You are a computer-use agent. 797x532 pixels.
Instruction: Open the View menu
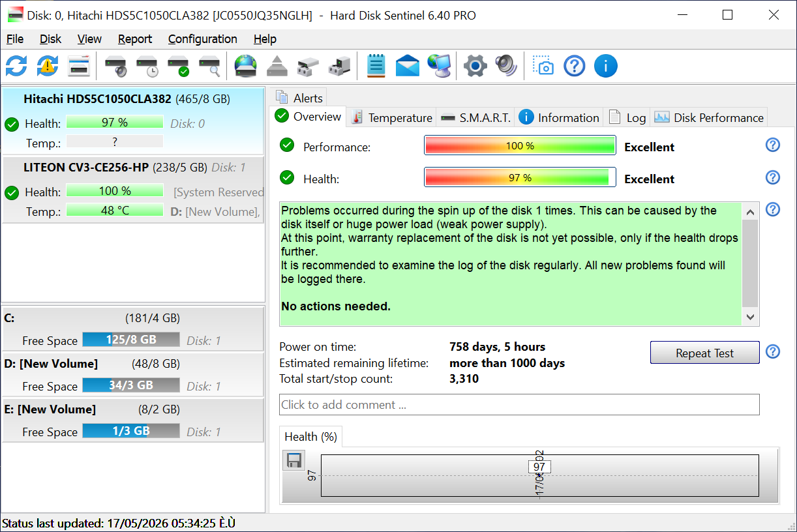tap(89, 39)
